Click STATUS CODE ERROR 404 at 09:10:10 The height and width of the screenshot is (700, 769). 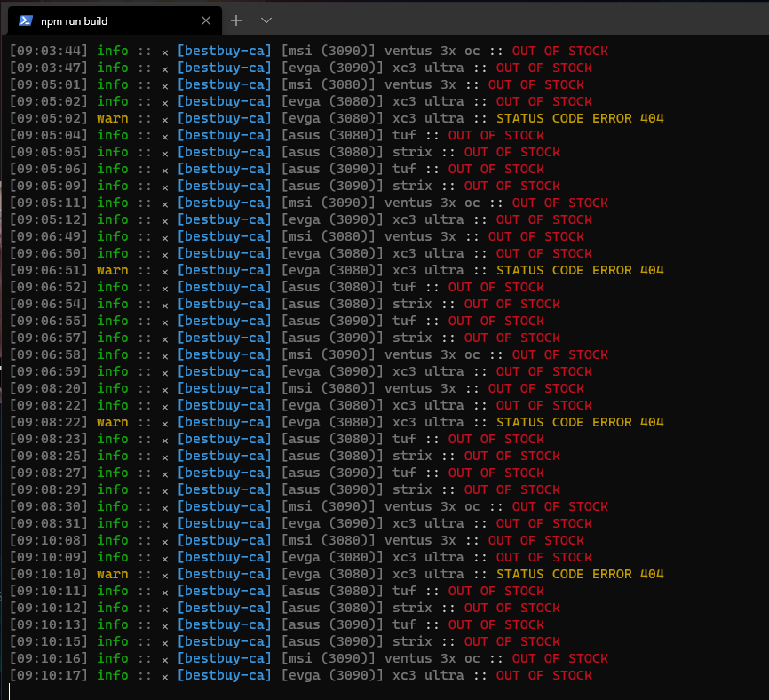(580, 574)
